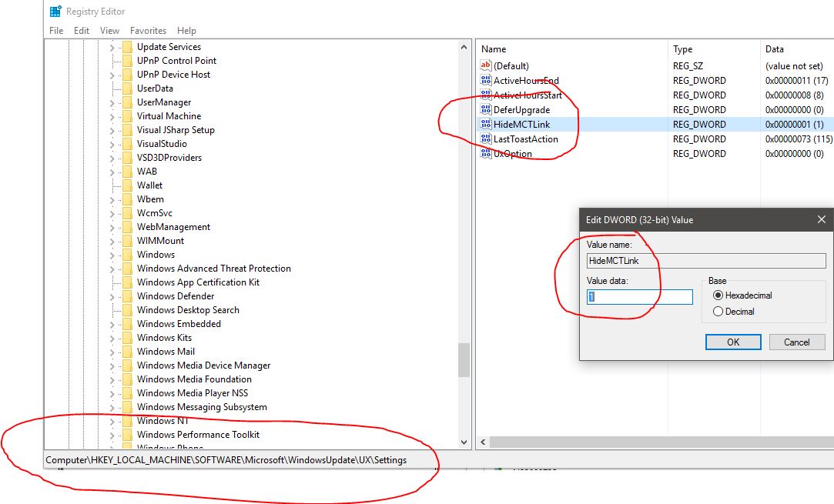Click the Windows Media Foundation folder icon
This screenshot has width=834, height=504.
tap(127, 379)
